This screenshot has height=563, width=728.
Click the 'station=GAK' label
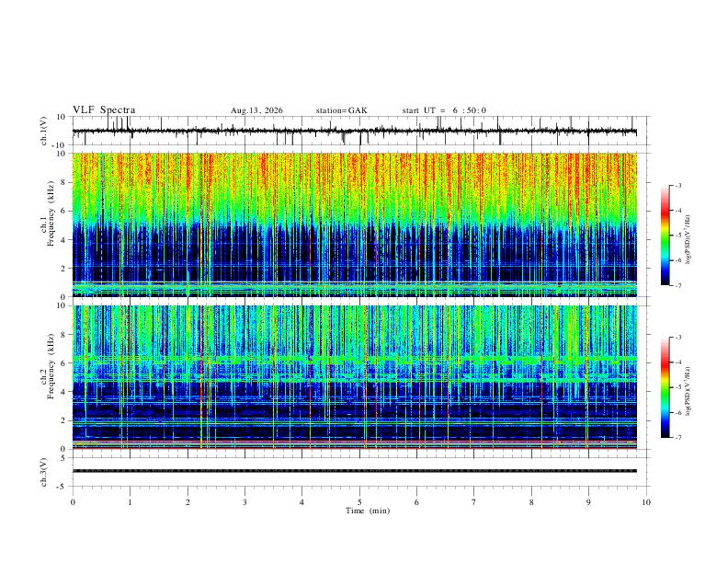coord(341,110)
